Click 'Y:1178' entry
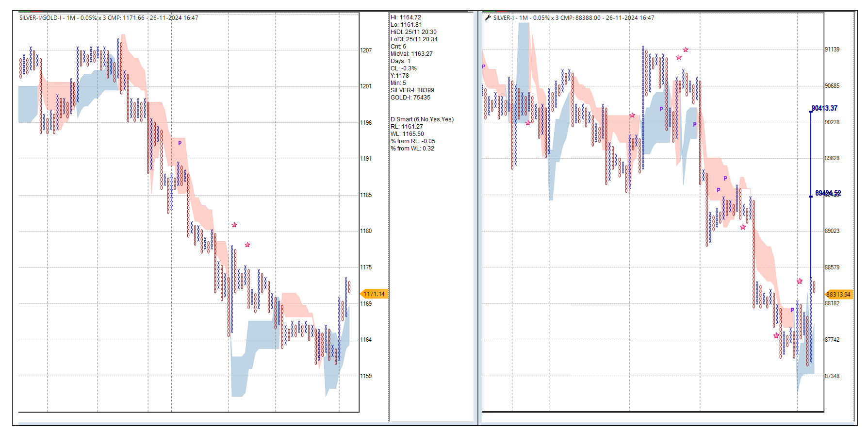Viewport: 868px width, 432px height. pos(400,76)
